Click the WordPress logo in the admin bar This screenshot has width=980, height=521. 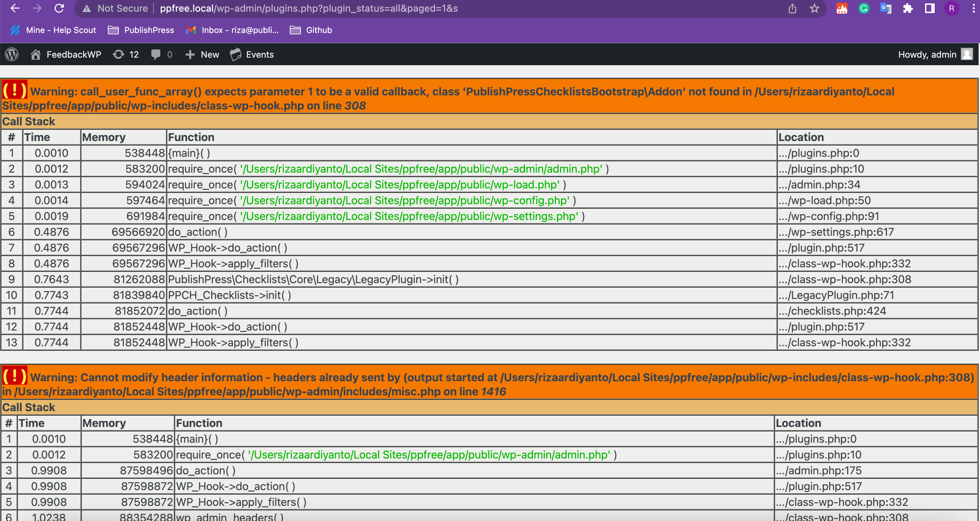pyautogui.click(x=11, y=54)
